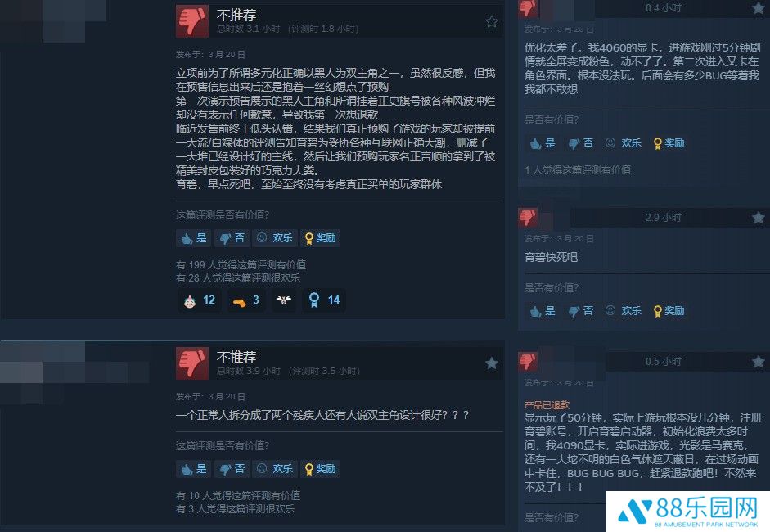Click the red thumbs-down icon of the first review
This screenshot has height=532, width=770.
[x=192, y=21]
